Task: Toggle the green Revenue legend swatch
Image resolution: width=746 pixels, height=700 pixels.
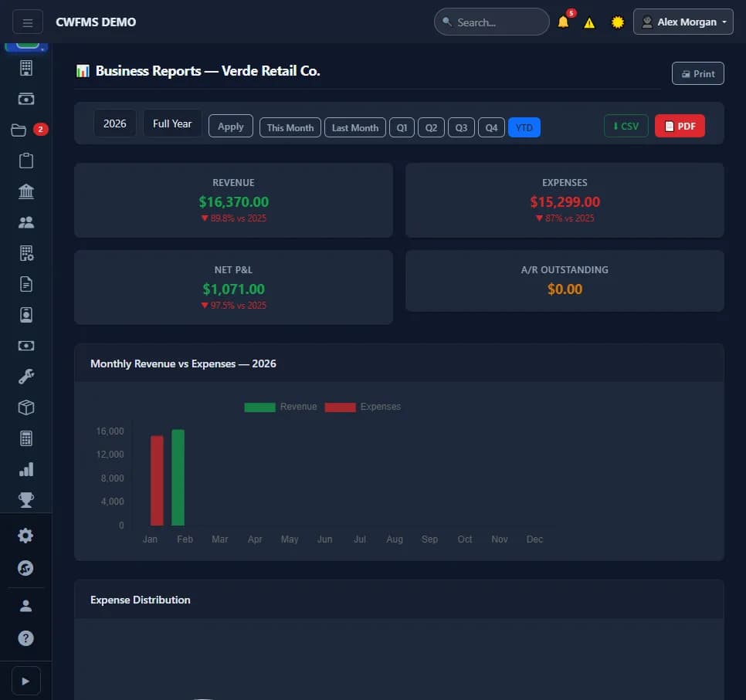Action: point(259,407)
